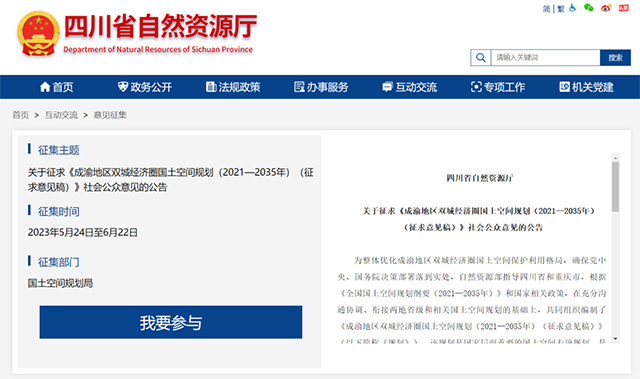Click the date range 2023年5月24日至6月22日
The height and width of the screenshot is (379, 640).
tap(82, 233)
